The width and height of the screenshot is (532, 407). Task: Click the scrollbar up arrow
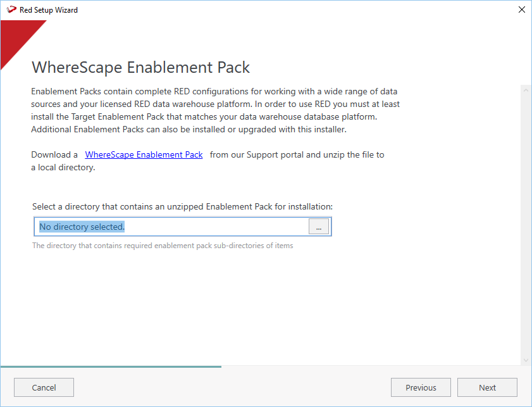[x=525, y=90]
